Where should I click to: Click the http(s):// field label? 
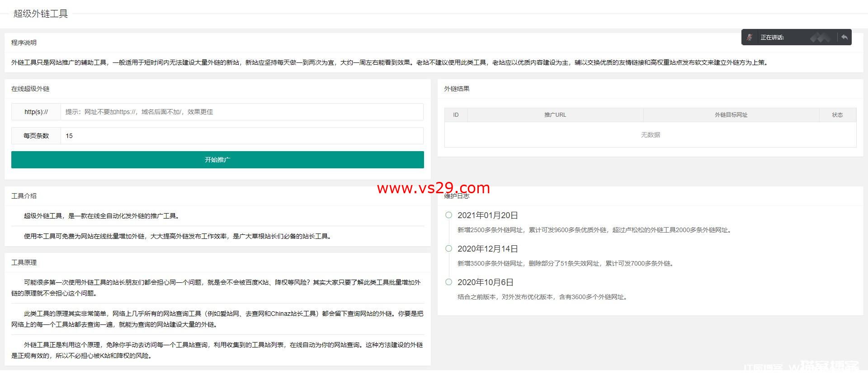click(x=36, y=112)
